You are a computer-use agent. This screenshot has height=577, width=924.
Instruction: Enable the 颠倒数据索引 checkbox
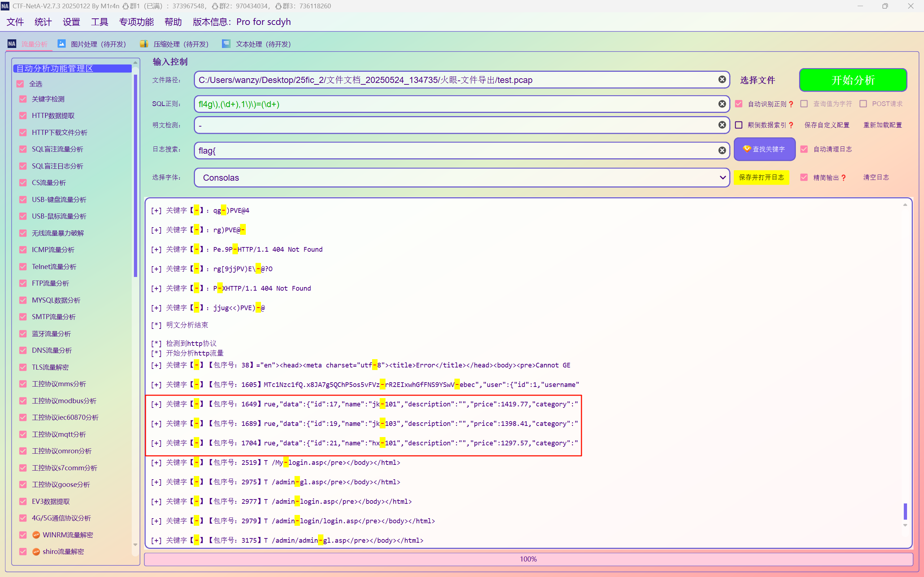point(739,125)
